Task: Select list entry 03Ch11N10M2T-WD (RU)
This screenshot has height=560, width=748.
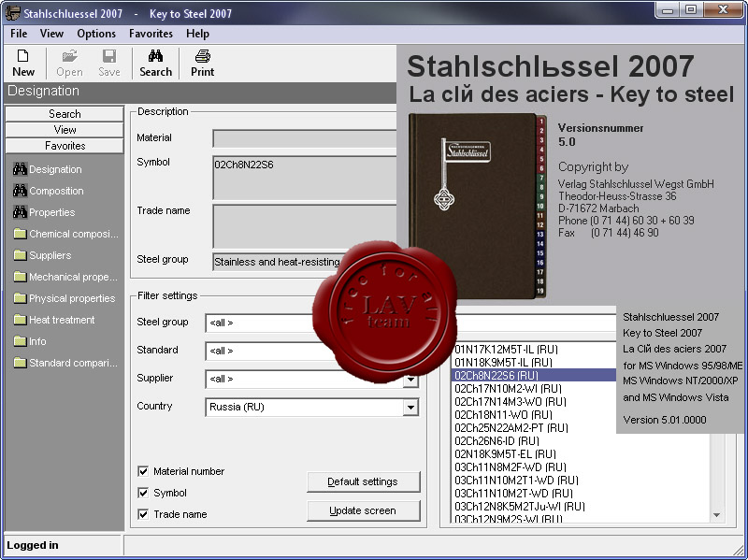Action: (x=513, y=494)
